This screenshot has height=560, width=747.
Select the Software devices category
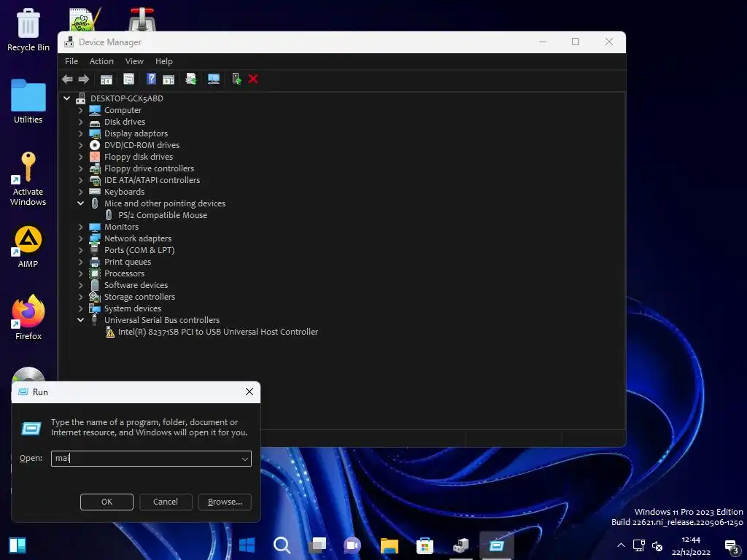[x=136, y=285]
